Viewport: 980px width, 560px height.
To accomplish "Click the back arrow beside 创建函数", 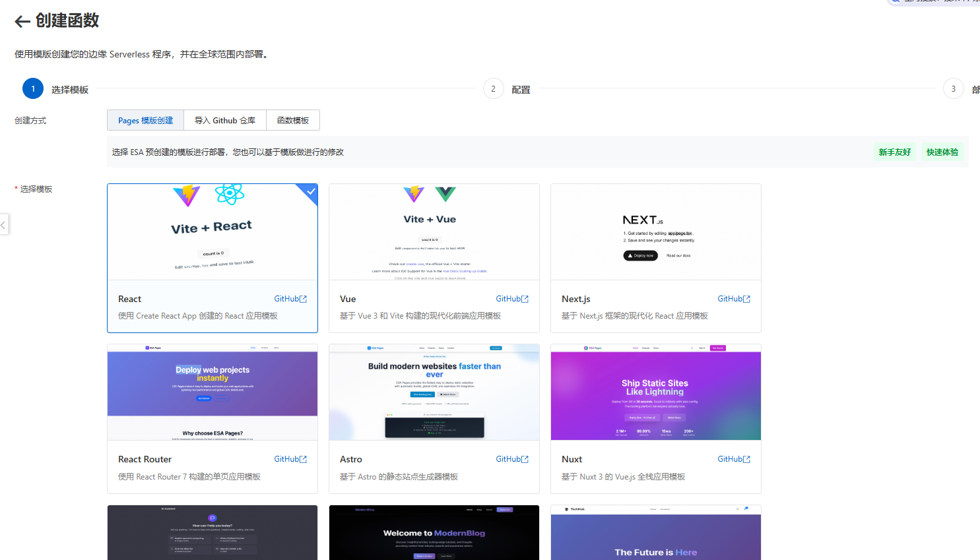I will tap(22, 22).
